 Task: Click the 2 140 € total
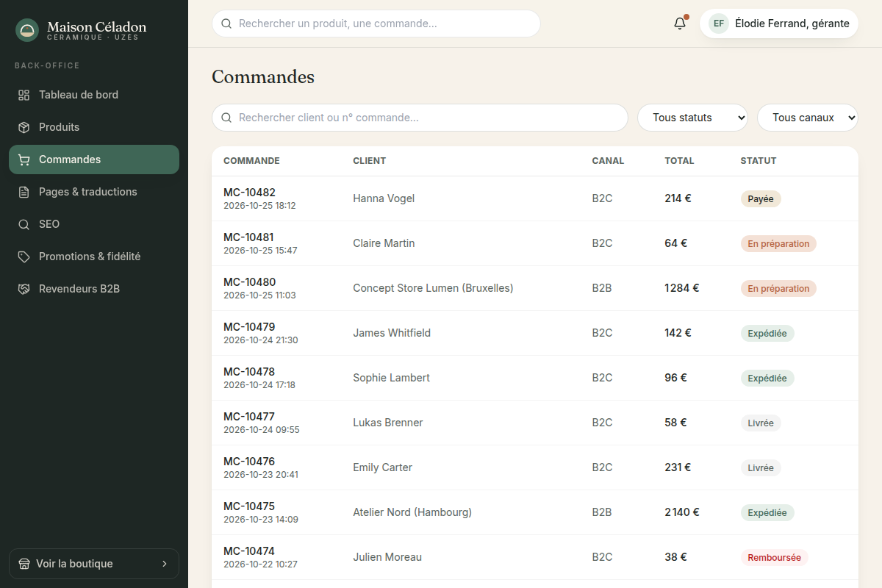click(682, 512)
